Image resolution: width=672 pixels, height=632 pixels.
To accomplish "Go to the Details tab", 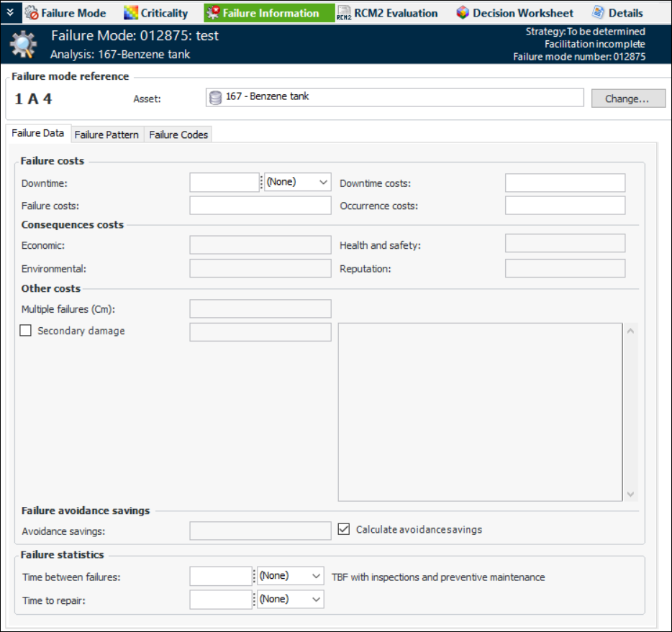I will click(617, 13).
